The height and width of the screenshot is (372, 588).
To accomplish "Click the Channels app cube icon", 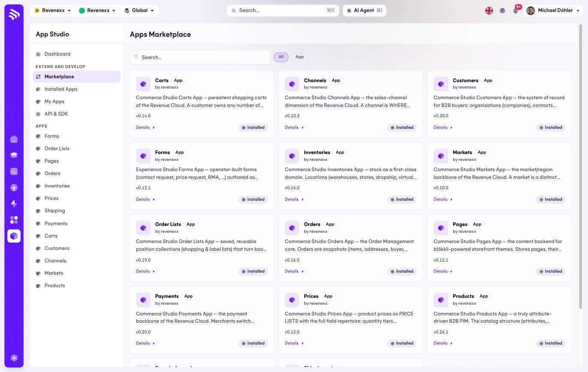I will pos(292,84).
